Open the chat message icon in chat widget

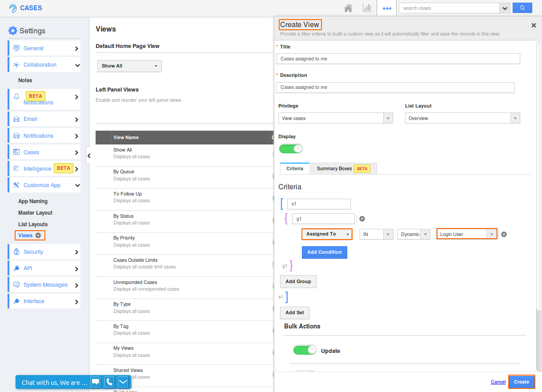(x=95, y=382)
